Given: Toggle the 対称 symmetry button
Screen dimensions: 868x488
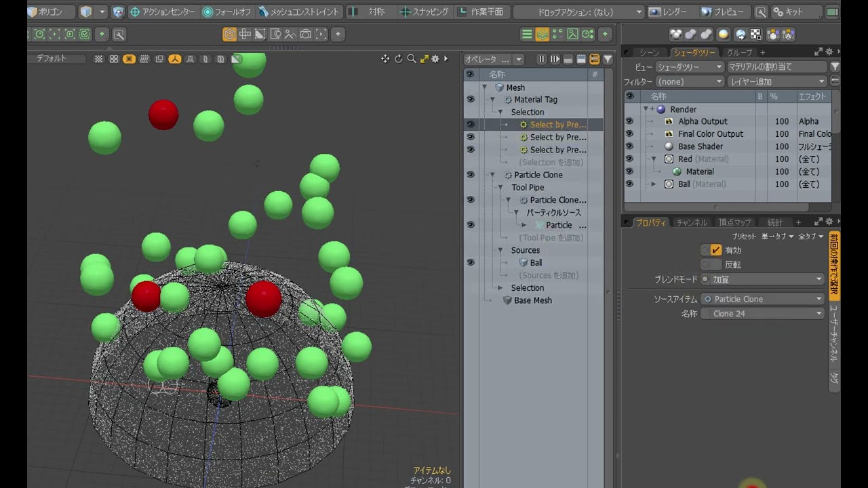Looking at the screenshot, I should tap(369, 12).
